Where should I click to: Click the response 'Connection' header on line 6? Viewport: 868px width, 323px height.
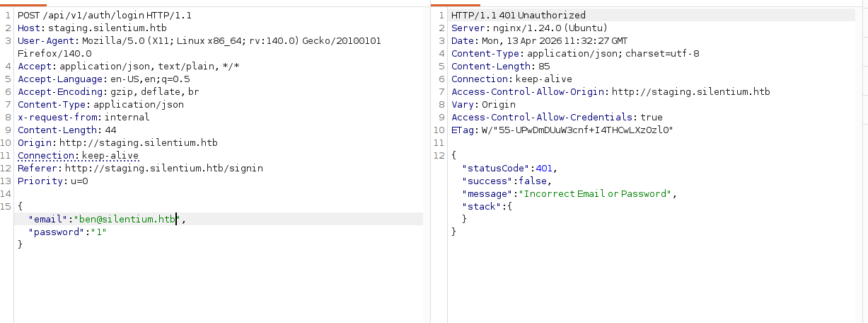click(511, 79)
